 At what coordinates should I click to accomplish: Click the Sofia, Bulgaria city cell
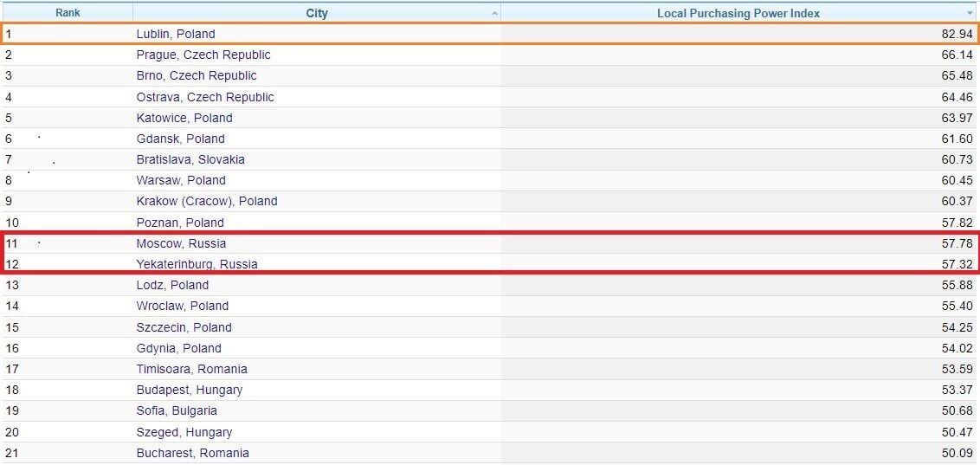click(177, 410)
